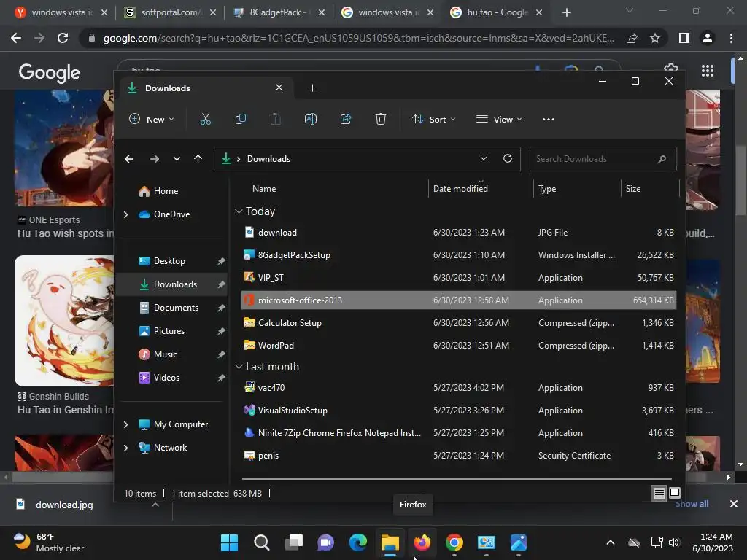Switch to 8GadgetPack Chrome tab
The image size is (747, 560).
pyautogui.click(x=278, y=12)
